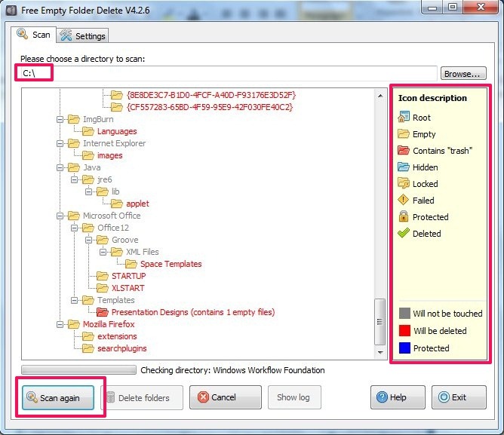Click the Root legend icon

404,117
